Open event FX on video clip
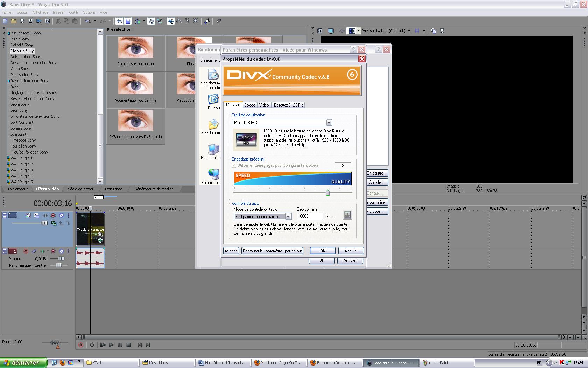 pyautogui.click(x=100, y=240)
